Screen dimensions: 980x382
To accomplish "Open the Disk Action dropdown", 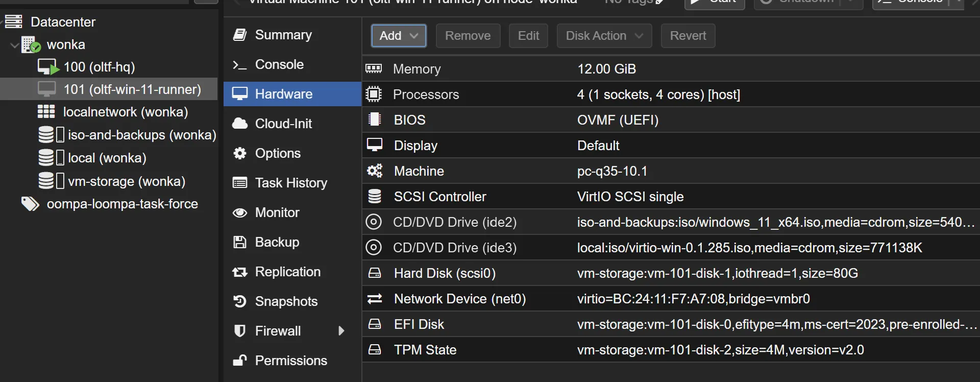I will [x=604, y=36].
